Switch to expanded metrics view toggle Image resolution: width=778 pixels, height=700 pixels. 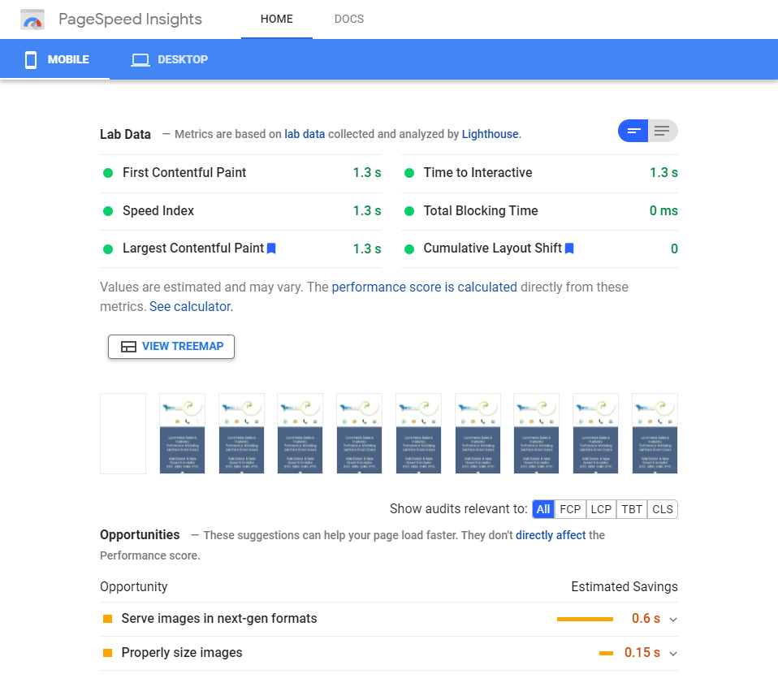(x=663, y=131)
